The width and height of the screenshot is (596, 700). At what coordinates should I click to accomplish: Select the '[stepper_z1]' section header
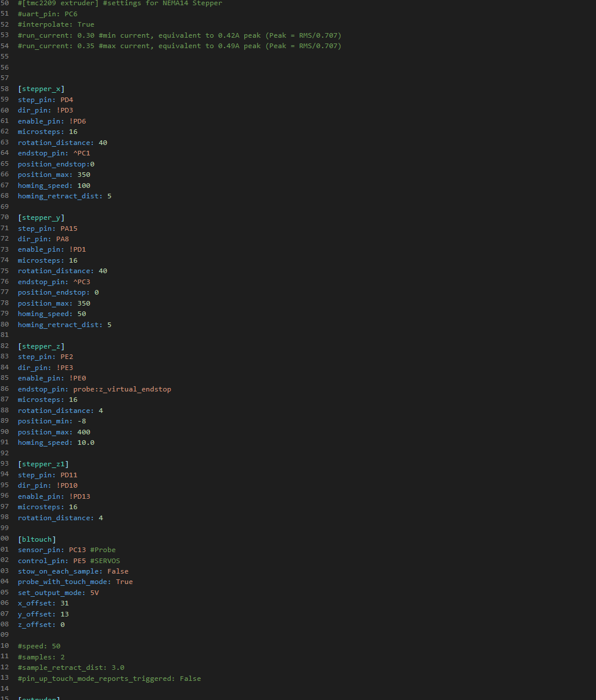[44, 464]
